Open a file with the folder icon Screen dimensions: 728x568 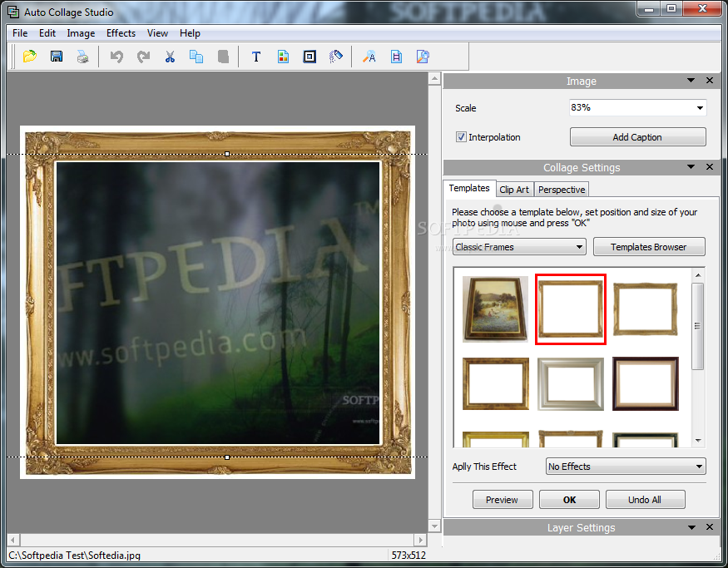coord(30,57)
